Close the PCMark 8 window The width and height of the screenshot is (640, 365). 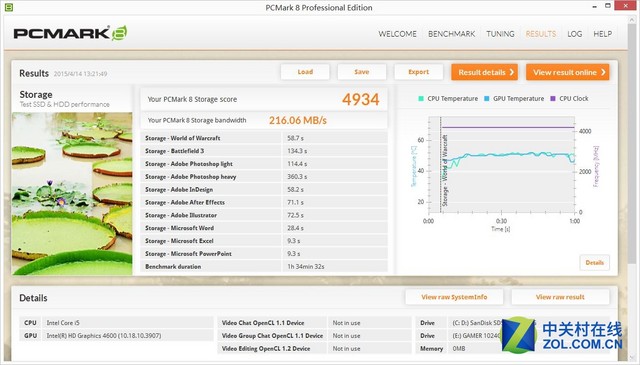[x=626, y=5]
